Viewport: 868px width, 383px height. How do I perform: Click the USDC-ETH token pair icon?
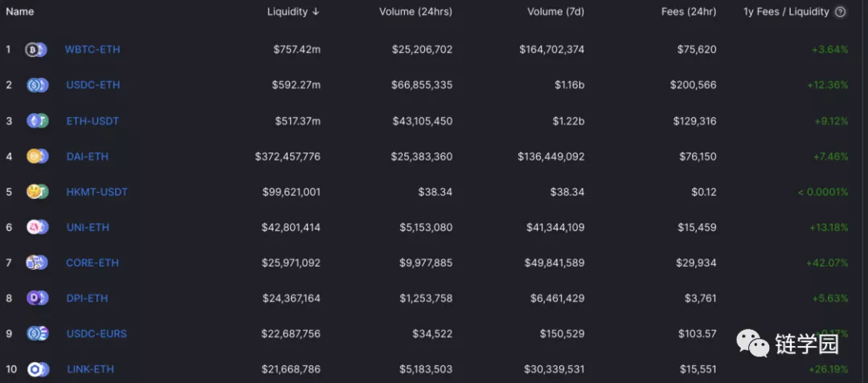pos(38,85)
